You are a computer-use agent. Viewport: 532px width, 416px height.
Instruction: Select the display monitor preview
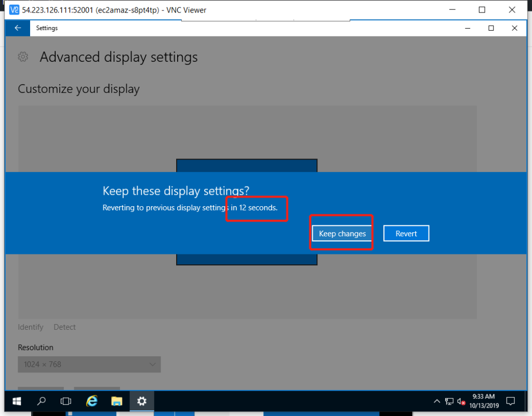(246, 165)
